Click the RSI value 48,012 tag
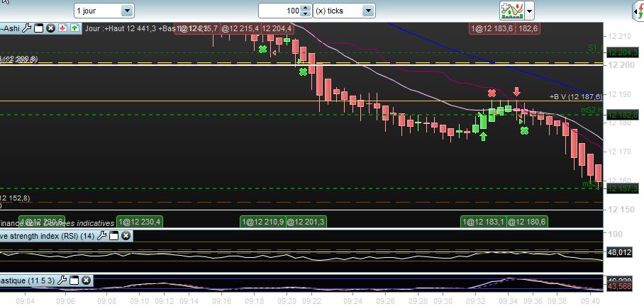The image size is (644, 306). 619,253
